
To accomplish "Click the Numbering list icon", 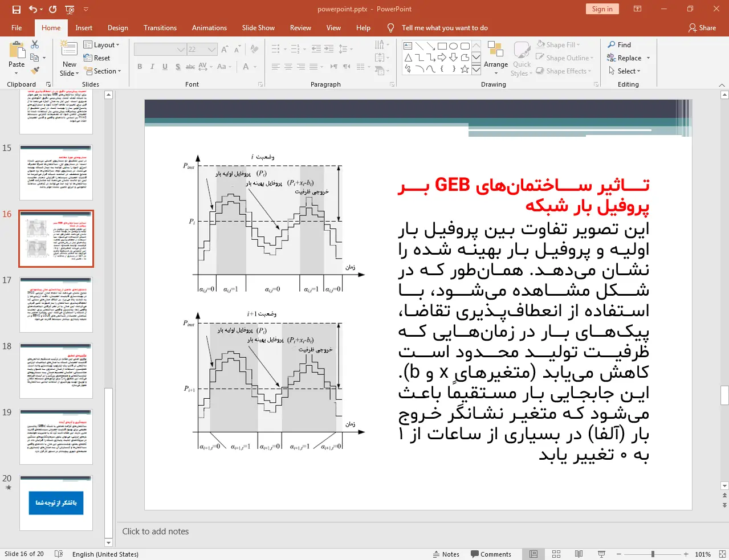I will point(295,50).
